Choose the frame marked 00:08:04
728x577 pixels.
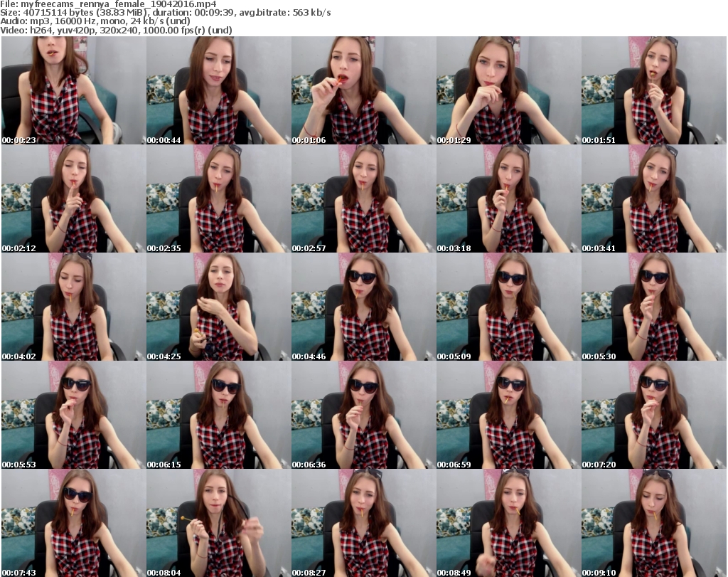pos(219,523)
